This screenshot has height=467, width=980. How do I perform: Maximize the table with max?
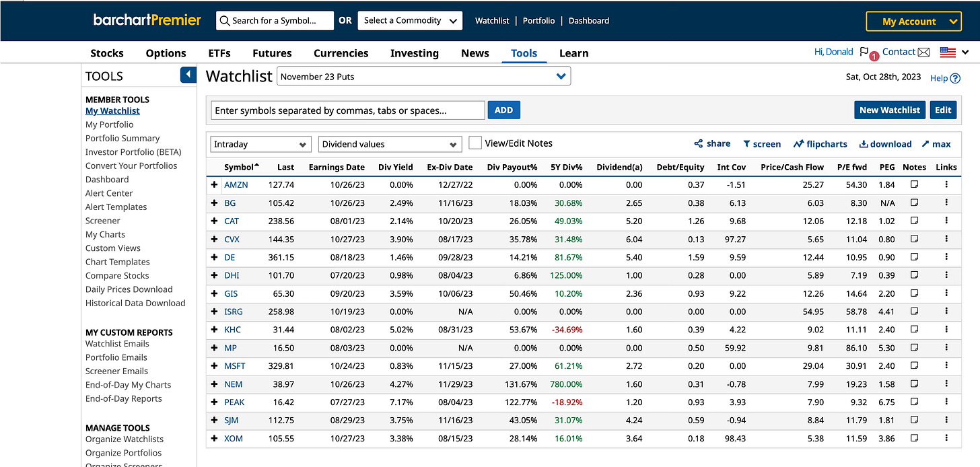tap(936, 144)
